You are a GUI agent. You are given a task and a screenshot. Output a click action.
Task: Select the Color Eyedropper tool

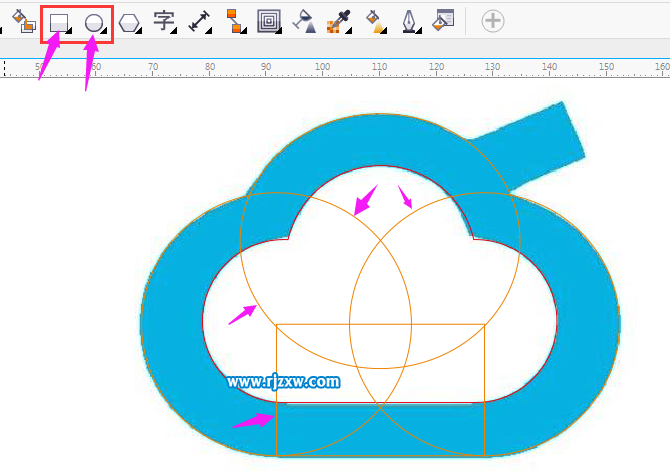click(x=339, y=21)
